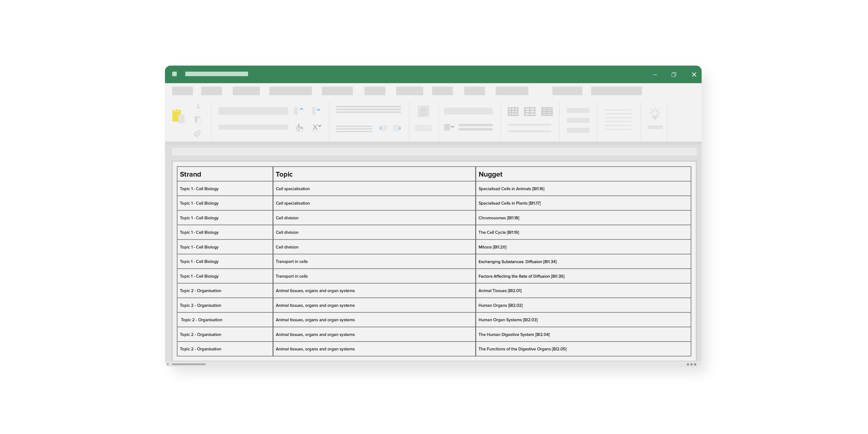This screenshot has width=868, height=434.
Task: Select the Nugget column header cell
Action: tap(583, 174)
